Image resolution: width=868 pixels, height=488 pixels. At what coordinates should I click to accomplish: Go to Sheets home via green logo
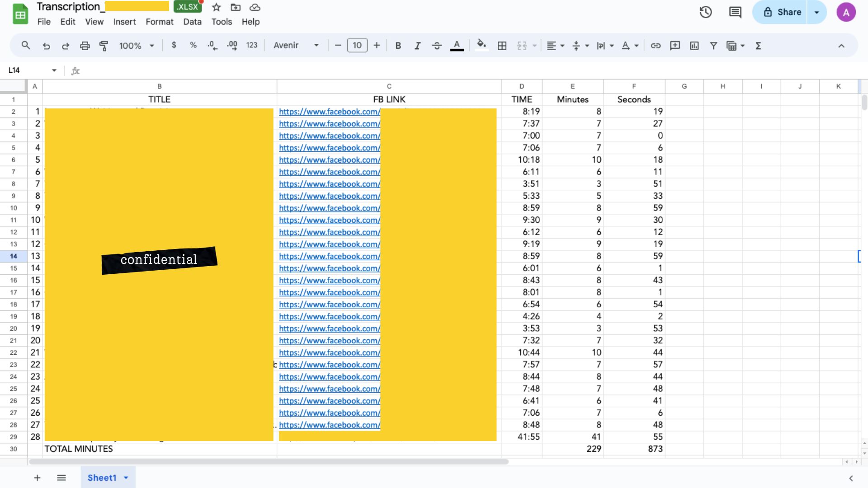coord(20,14)
